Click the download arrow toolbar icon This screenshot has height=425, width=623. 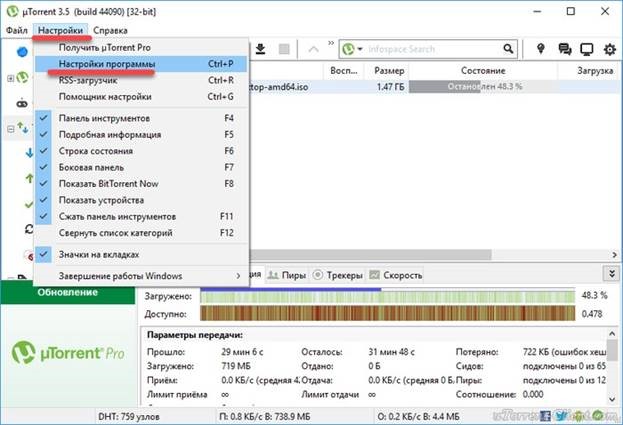(x=260, y=49)
